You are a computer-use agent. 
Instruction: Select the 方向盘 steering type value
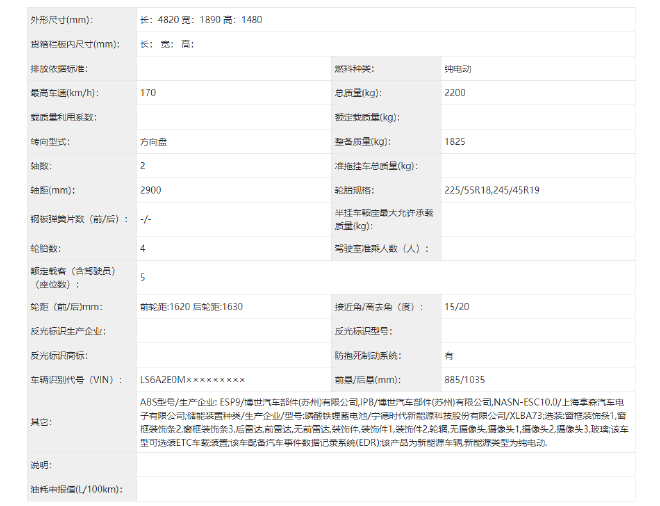[x=154, y=142]
